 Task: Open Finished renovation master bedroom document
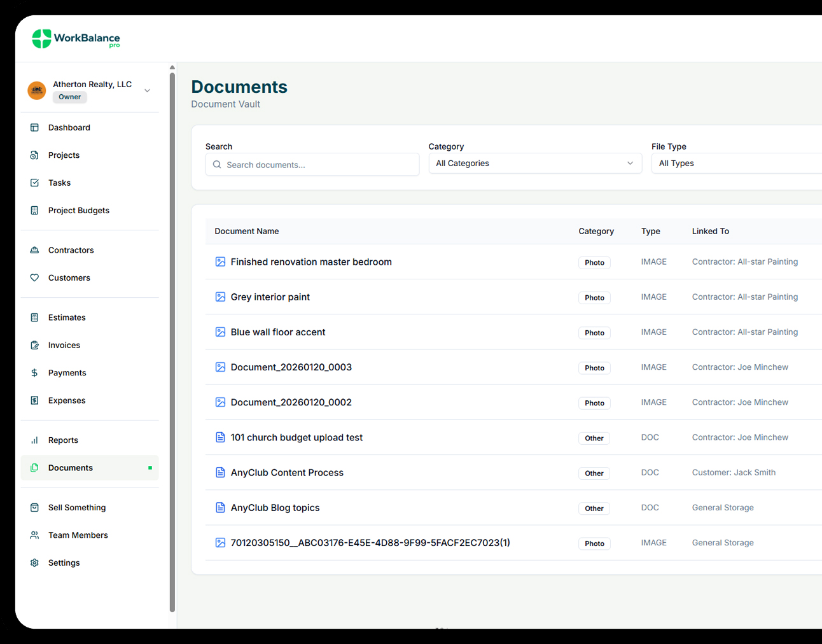311,262
